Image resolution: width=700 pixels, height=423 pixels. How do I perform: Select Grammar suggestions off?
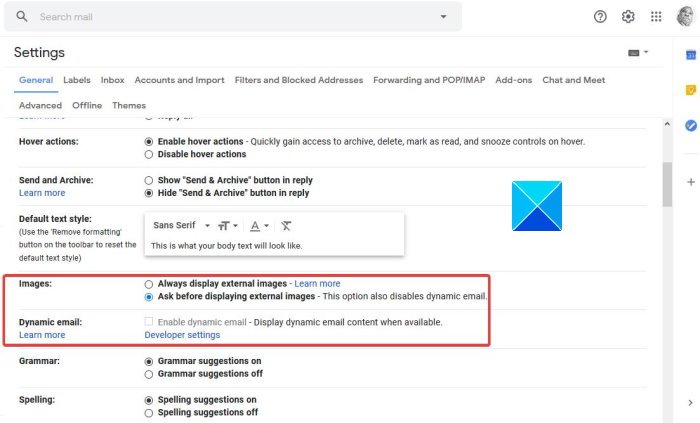click(x=149, y=374)
